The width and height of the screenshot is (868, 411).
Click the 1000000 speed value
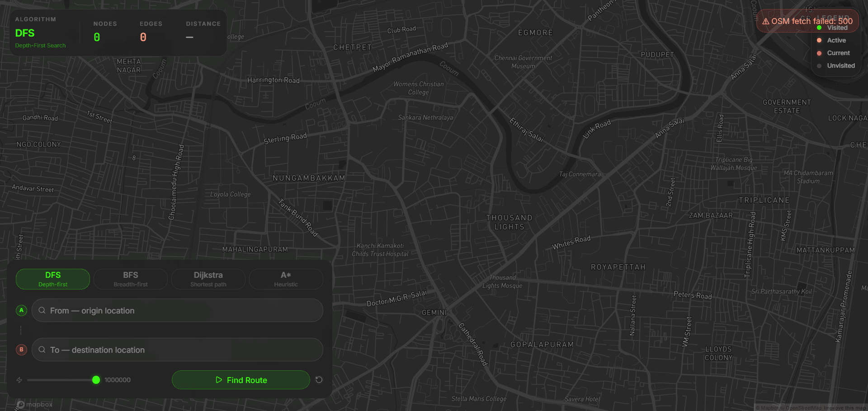pyautogui.click(x=118, y=380)
